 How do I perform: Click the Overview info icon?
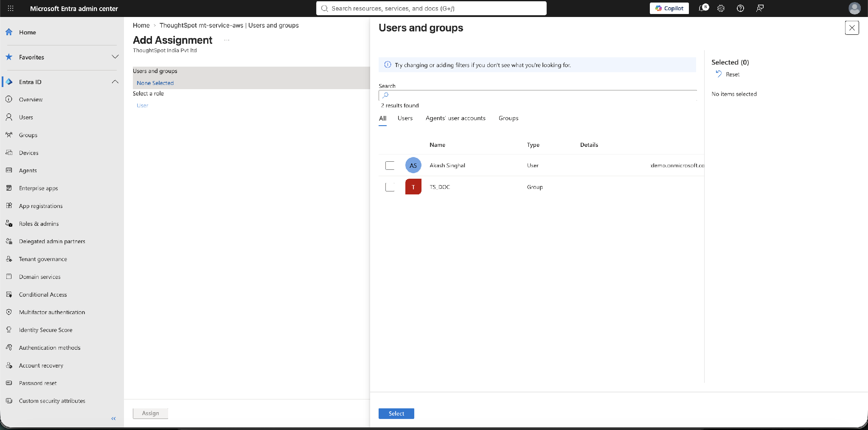tap(9, 99)
